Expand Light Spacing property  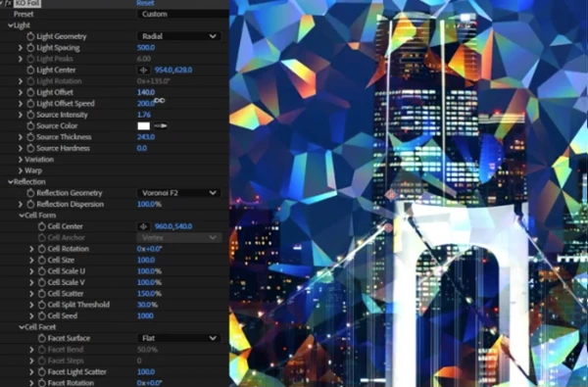(21, 48)
